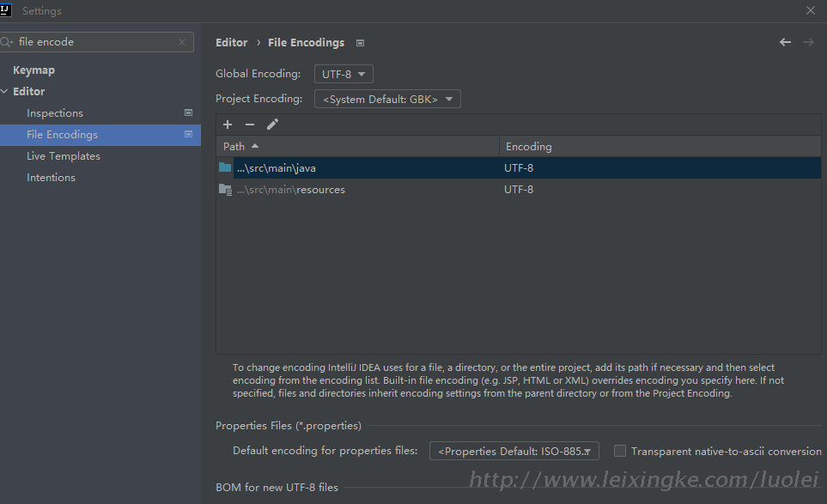The width and height of the screenshot is (827, 504).
Task: Open the Global Encoding dropdown
Action: click(x=344, y=74)
